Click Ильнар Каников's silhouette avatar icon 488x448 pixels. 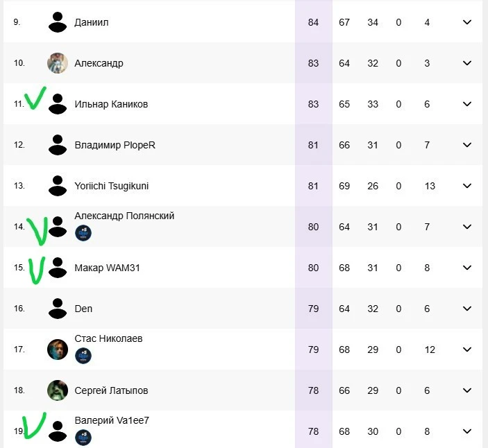58,104
